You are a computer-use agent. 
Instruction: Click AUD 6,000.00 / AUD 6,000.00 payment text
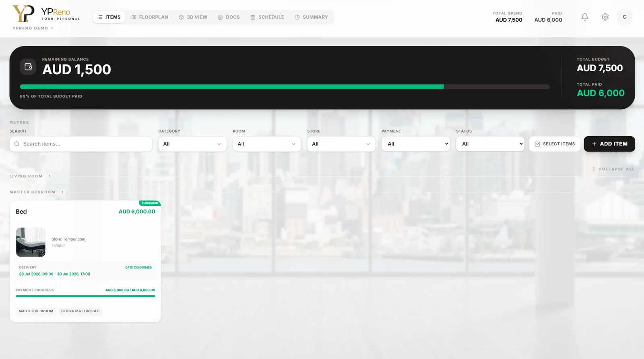click(x=130, y=290)
